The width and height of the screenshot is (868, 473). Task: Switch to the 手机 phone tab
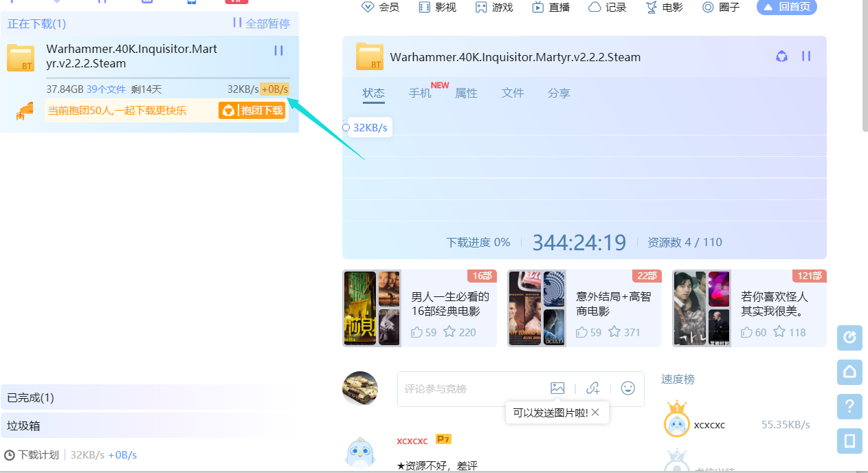420,93
